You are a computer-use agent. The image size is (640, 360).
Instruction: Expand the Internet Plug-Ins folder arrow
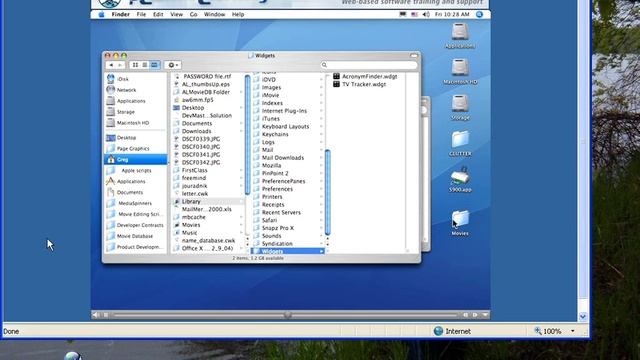pos(321,111)
